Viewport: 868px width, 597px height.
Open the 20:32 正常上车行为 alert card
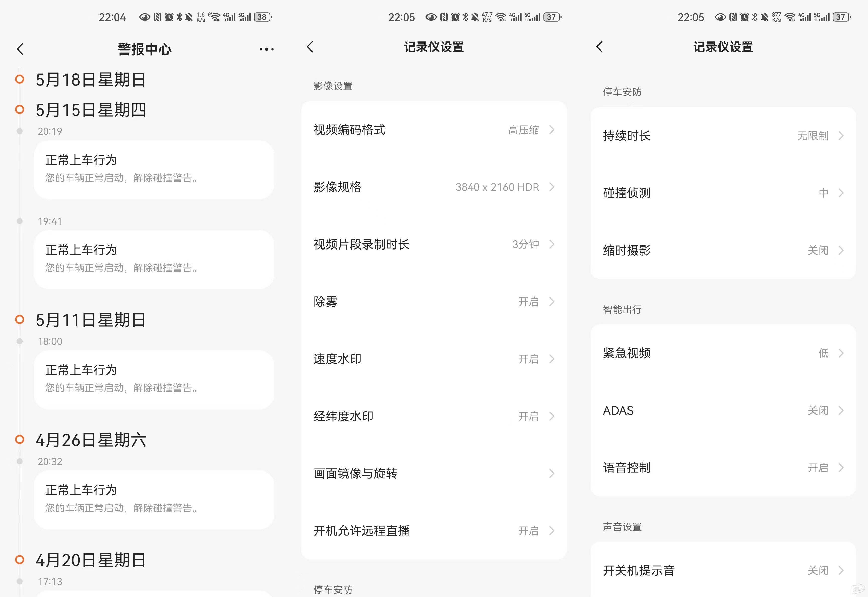154,500
